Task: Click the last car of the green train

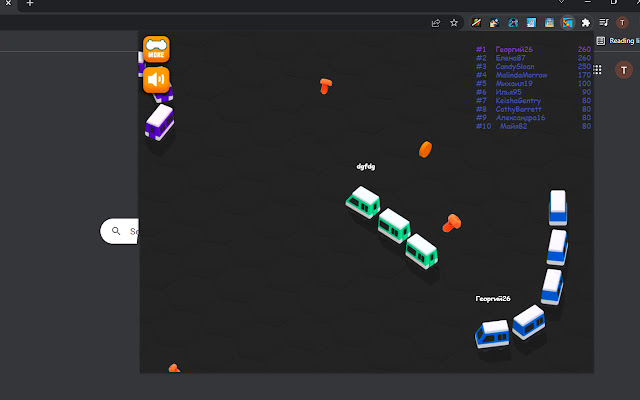Action: click(x=422, y=251)
